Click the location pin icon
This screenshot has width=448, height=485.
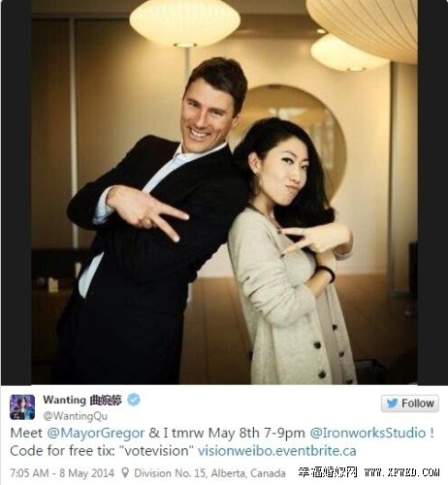(x=125, y=473)
